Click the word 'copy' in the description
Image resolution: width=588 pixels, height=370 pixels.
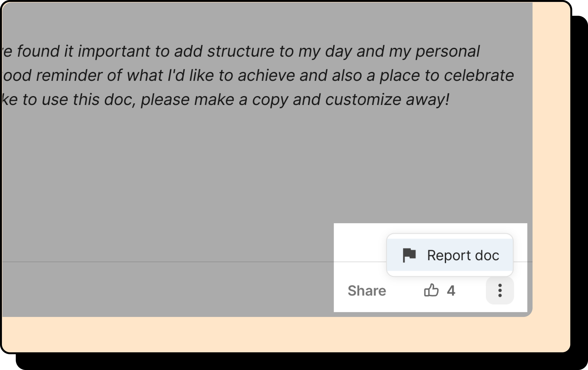(x=270, y=100)
